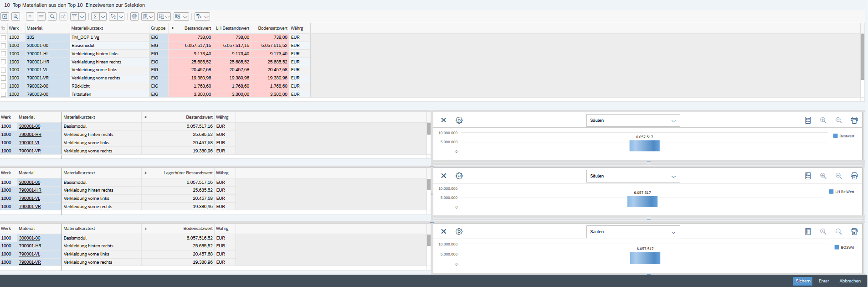This screenshot has height=287, width=868.
Task: Click the filter funnel icon
Action: tap(74, 16)
